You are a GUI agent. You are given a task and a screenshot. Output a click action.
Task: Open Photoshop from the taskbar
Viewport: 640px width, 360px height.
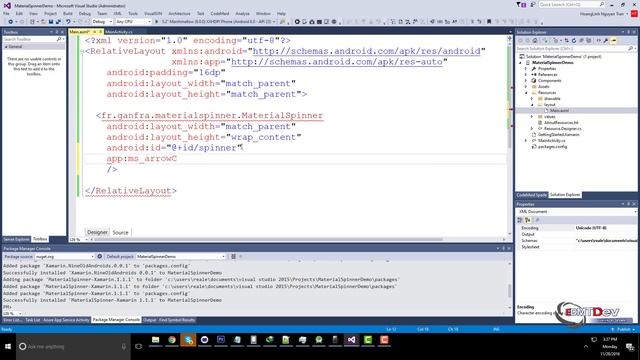pyautogui.click(x=221, y=340)
